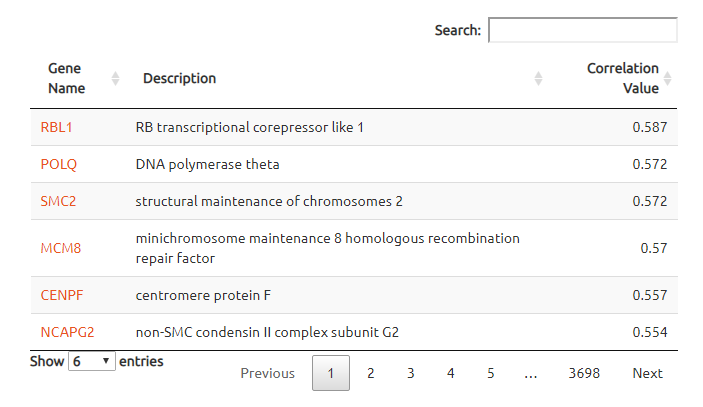703x407 pixels.
Task: Click the Next page button
Action: click(647, 373)
